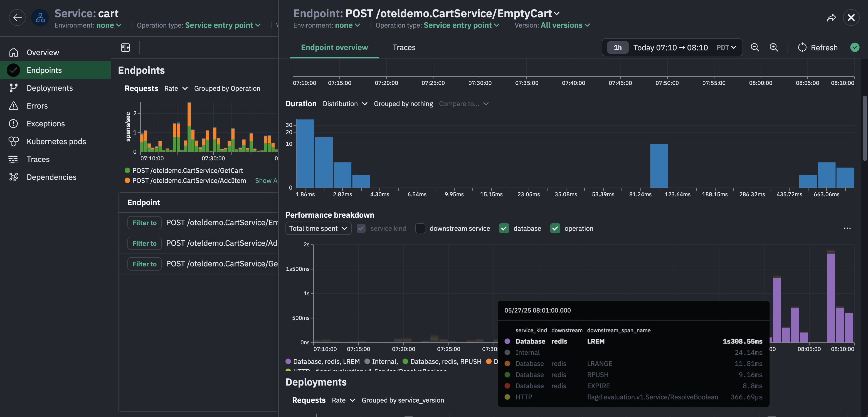Click purple Database redis LREM legend swatch
Screen dimensions: 868x417
coord(288,361)
